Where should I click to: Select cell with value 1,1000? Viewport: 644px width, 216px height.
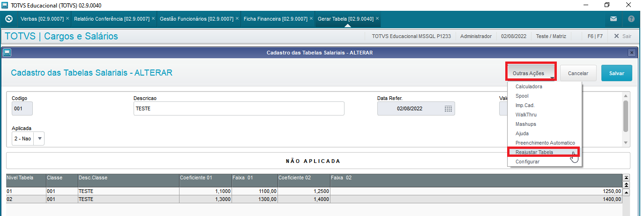tap(205, 192)
